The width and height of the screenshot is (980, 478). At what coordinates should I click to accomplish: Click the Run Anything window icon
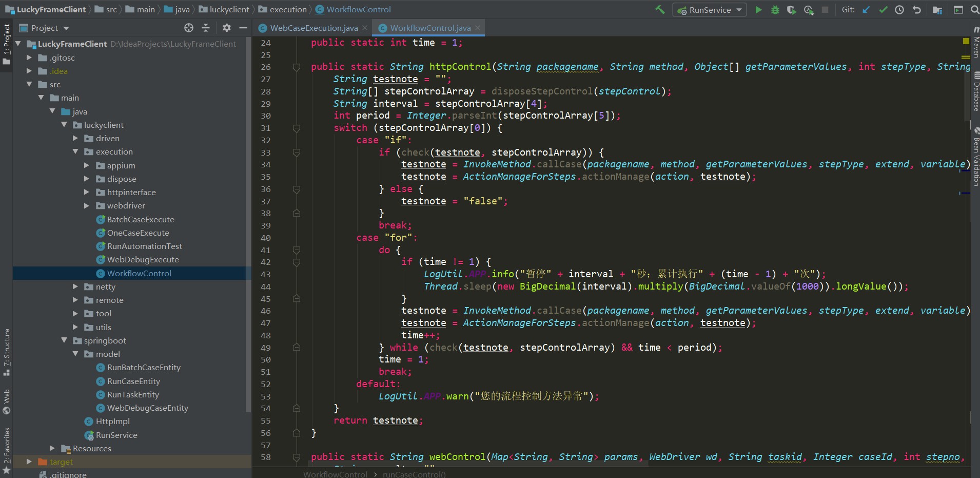958,10
